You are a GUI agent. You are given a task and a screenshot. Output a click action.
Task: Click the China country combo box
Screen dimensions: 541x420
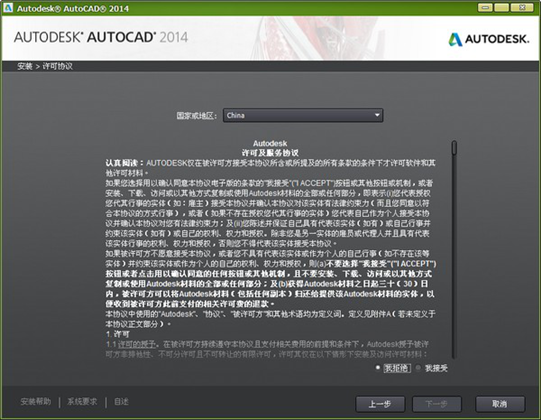[303, 115]
